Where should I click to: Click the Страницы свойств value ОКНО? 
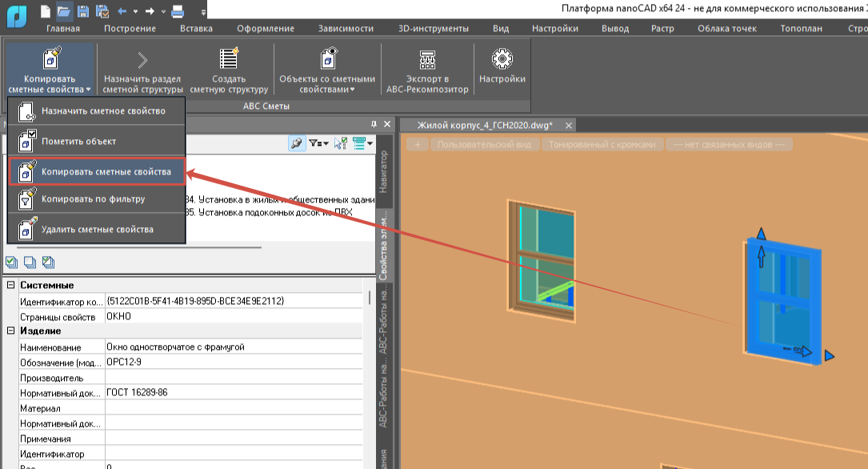coord(234,316)
